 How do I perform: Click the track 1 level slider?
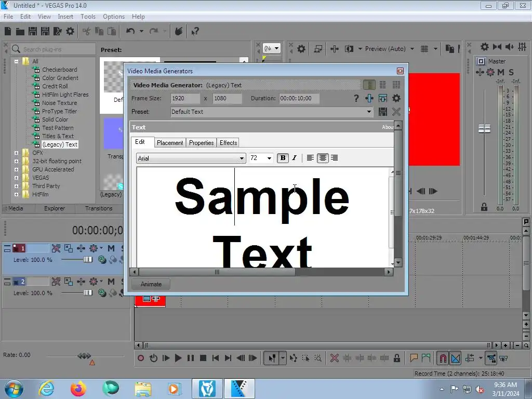(x=88, y=260)
